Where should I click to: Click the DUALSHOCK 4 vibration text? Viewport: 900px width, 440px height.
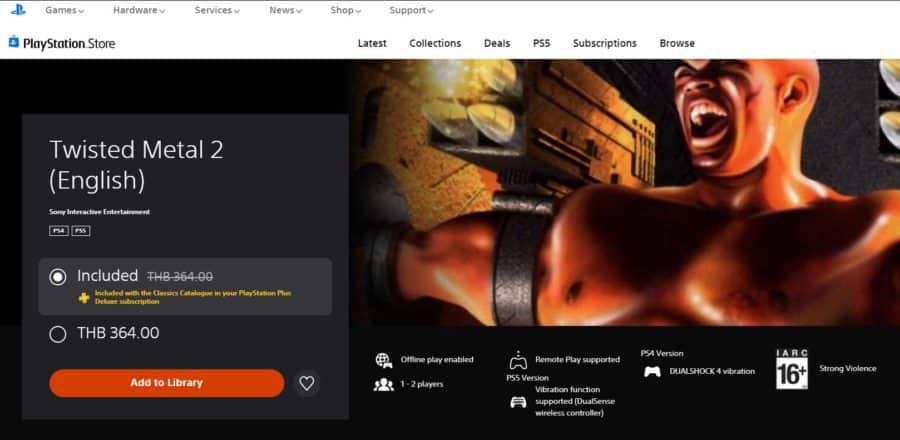point(712,371)
